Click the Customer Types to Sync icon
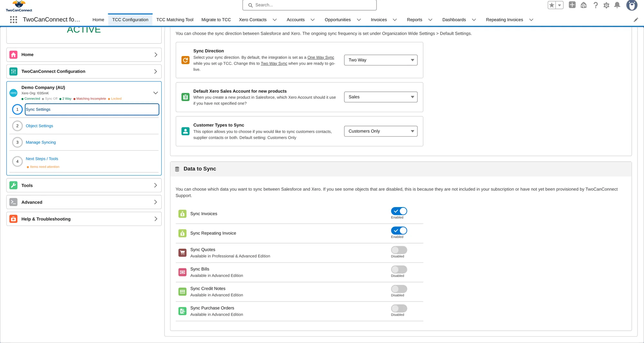644x343 pixels. (x=185, y=131)
